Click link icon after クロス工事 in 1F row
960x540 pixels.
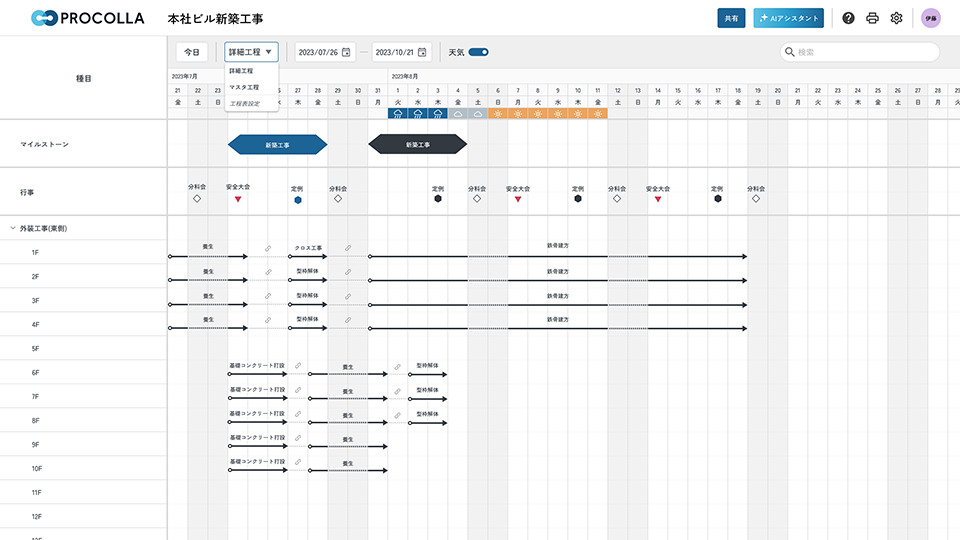coord(348,249)
